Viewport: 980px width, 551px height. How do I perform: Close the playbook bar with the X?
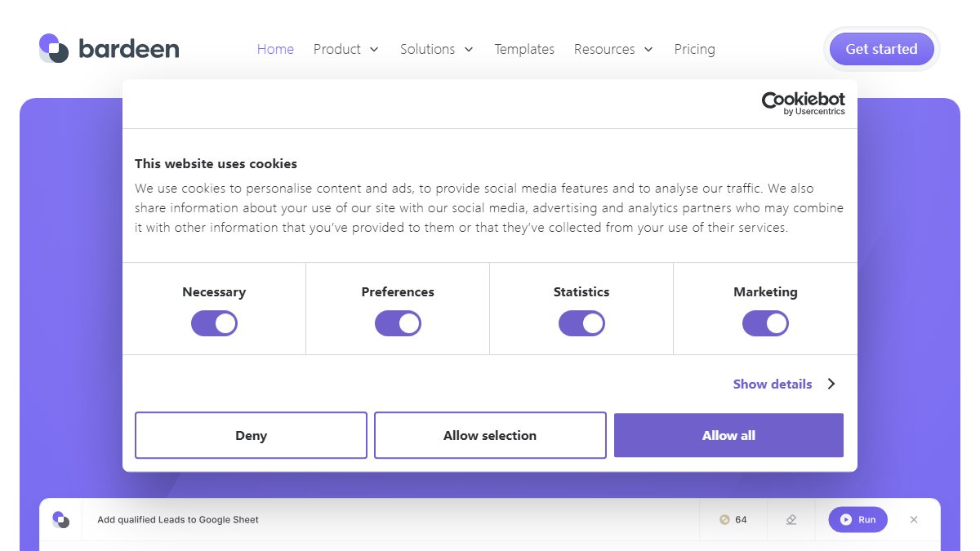pyautogui.click(x=914, y=520)
